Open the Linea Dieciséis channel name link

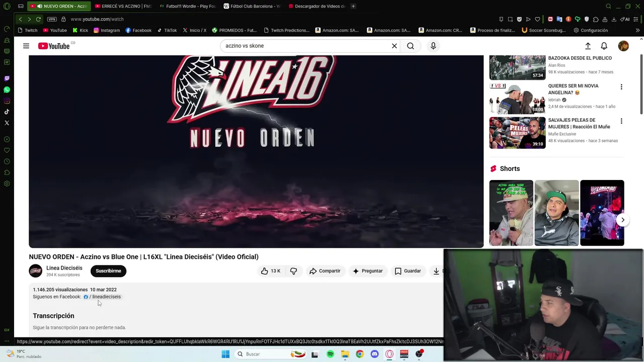click(x=64, y=268)
